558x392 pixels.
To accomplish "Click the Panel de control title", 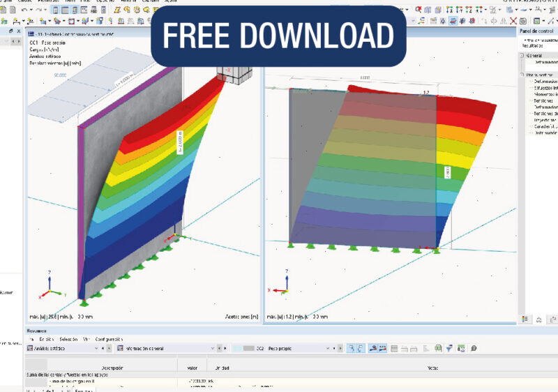I will [x=536, y=31].
